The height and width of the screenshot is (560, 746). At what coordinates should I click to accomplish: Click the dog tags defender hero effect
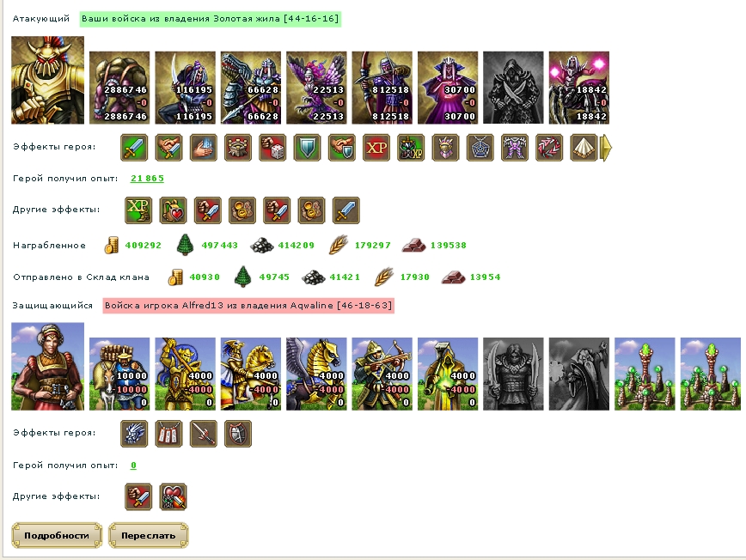[x=169, y=434]
